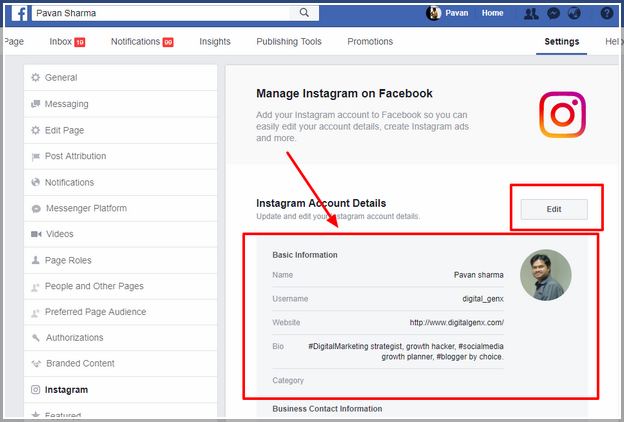Open People and Other Pages
The height and width of the screenshot is (422, 624).
click(x=121, y=286)
